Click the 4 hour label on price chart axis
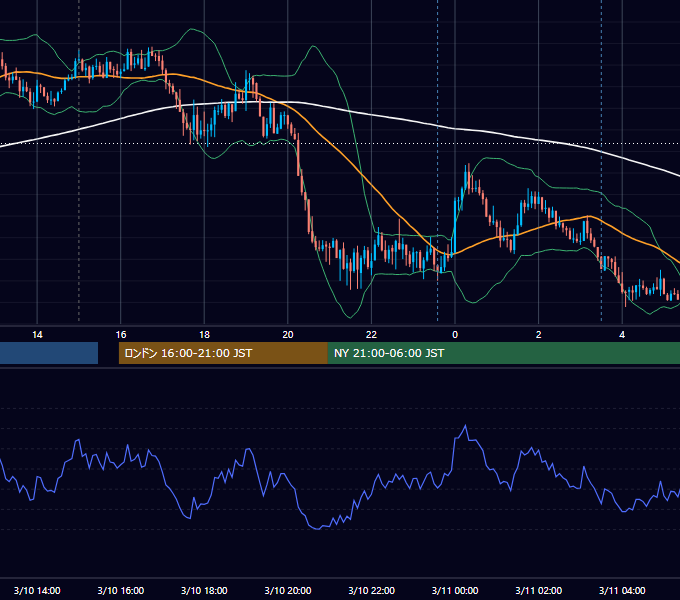This screenshot has width=680, height=600. 622,335
